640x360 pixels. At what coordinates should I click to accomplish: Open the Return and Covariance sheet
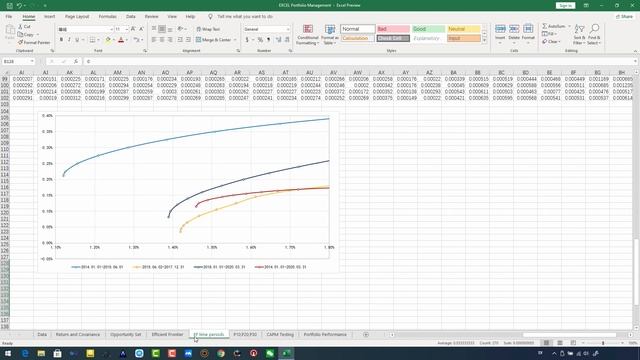click(x=78, y=335)
